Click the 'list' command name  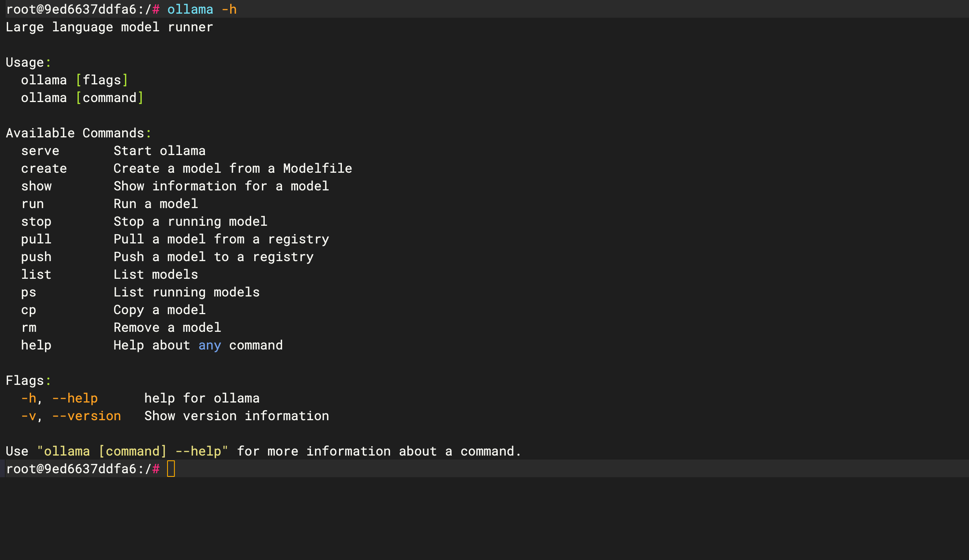coord(36,274)
